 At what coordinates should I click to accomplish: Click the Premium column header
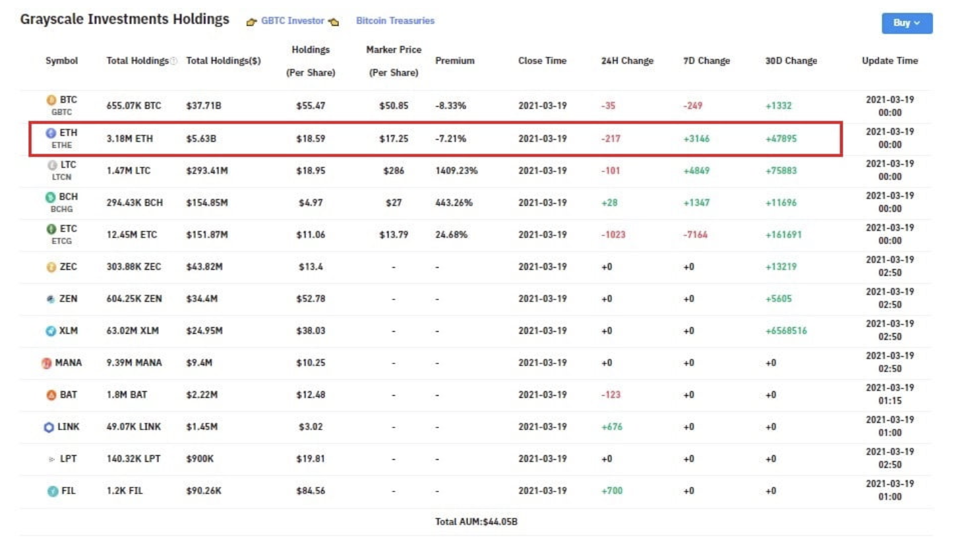(454, 61)
